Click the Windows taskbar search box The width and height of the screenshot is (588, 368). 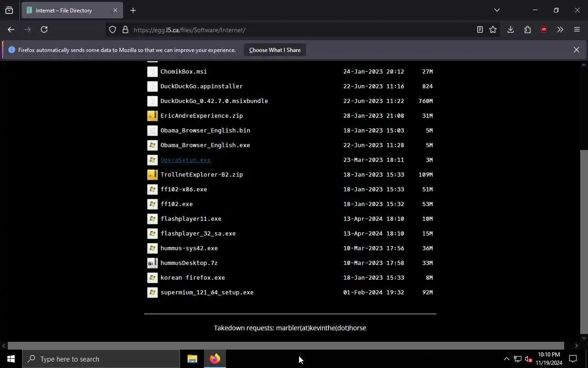[101, 359]
